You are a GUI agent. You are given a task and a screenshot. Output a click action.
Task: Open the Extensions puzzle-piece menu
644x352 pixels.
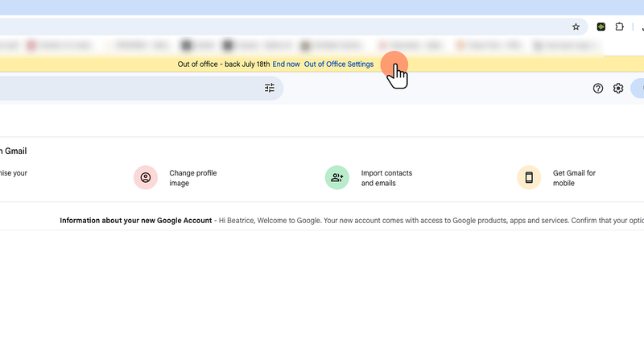tap(619, 27)
